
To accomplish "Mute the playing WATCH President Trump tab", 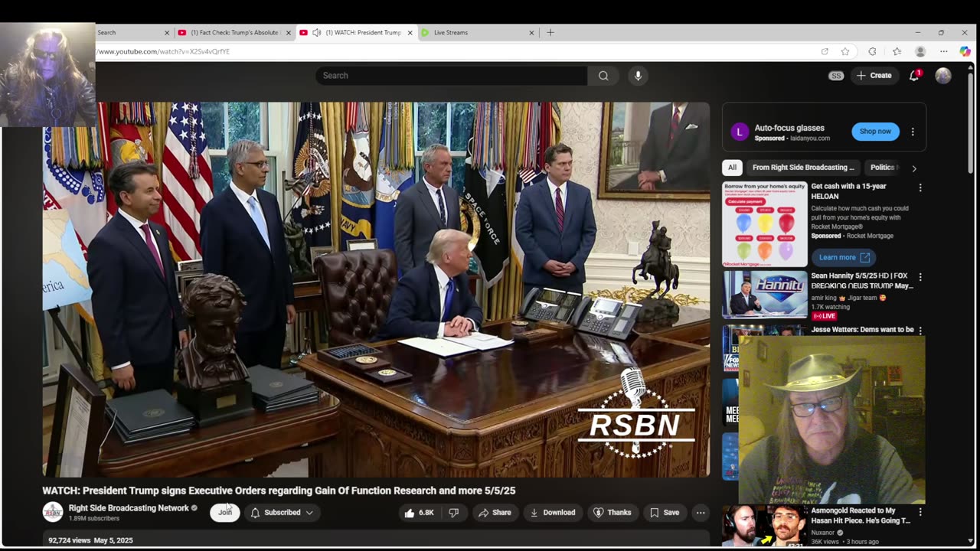I will tap(316, 33).
